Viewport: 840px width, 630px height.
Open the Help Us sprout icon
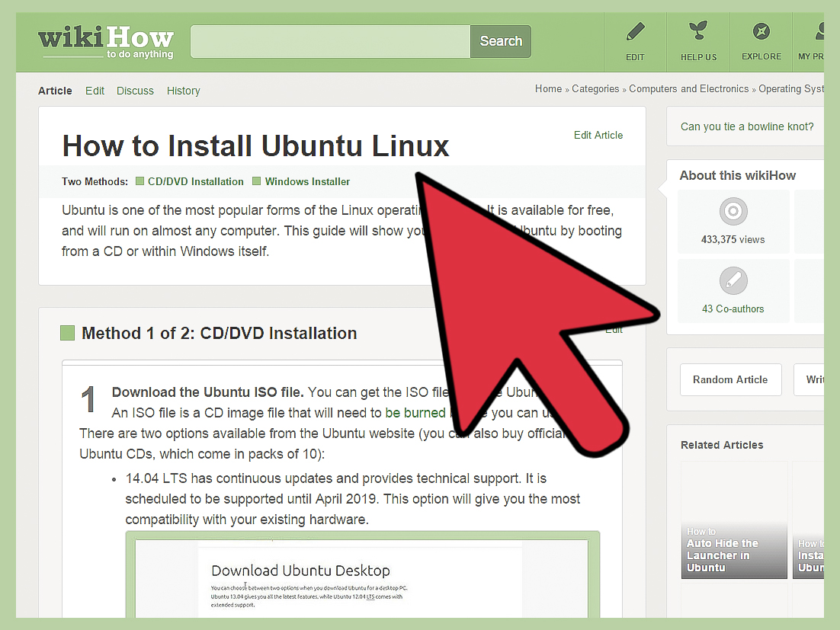click(x=698, y=31)
